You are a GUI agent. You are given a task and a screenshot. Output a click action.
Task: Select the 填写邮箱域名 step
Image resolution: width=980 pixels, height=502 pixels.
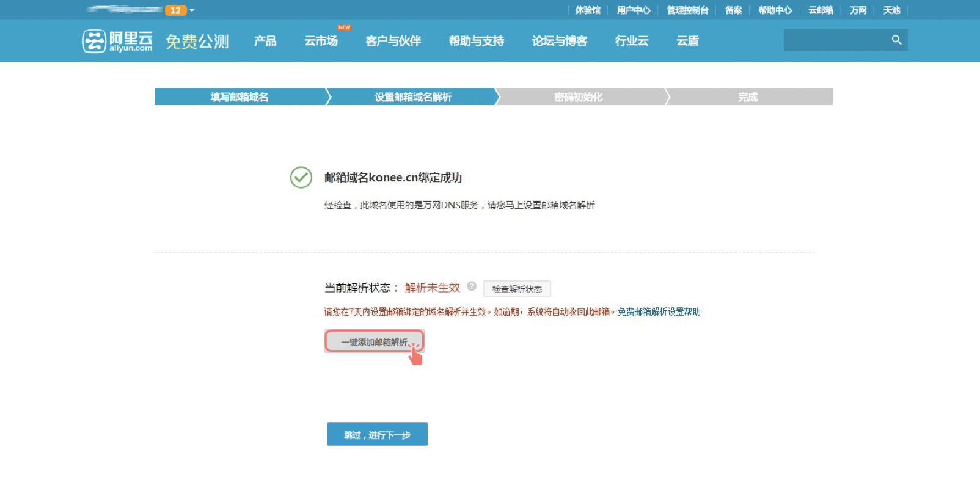pos(240,97)
